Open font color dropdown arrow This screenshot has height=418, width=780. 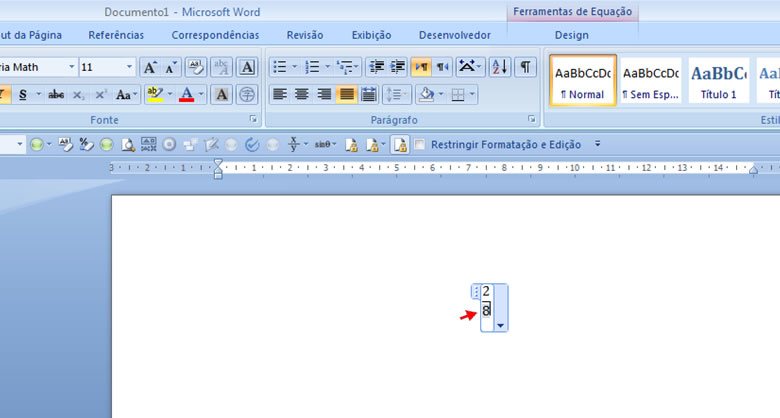pyautogui.click(x=201, y=95)
